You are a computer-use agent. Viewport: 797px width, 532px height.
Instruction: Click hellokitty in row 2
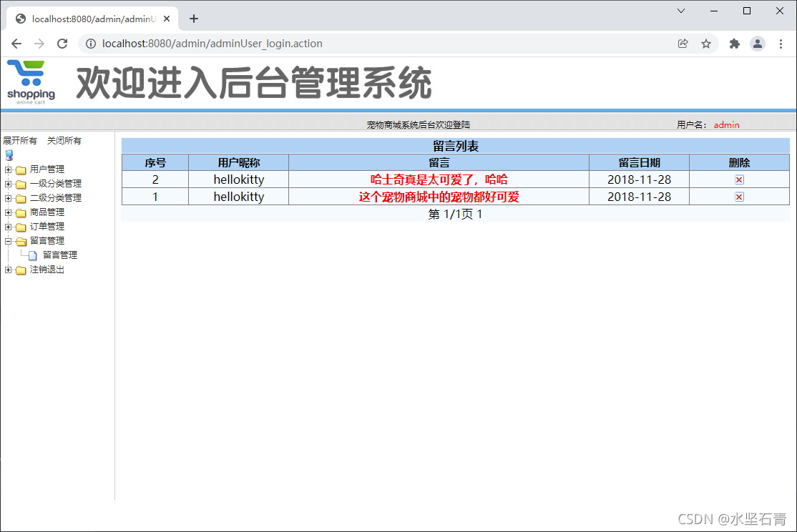(239, 179)
